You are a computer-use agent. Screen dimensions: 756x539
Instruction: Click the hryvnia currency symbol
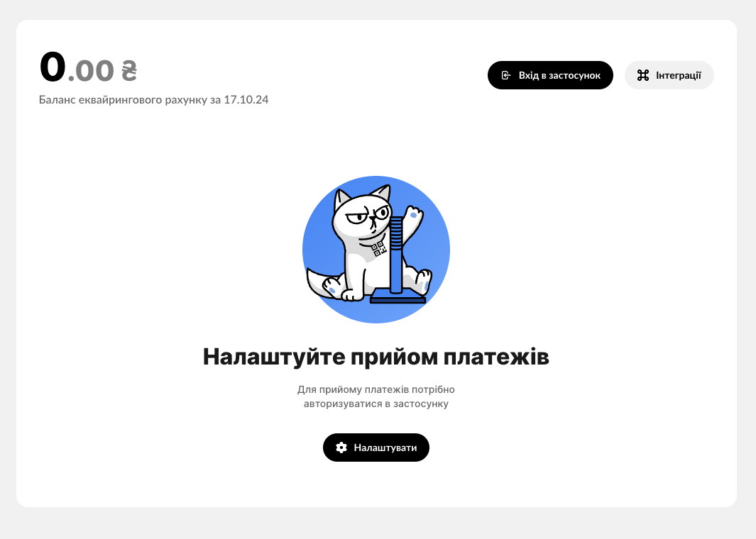coord(128,70)
